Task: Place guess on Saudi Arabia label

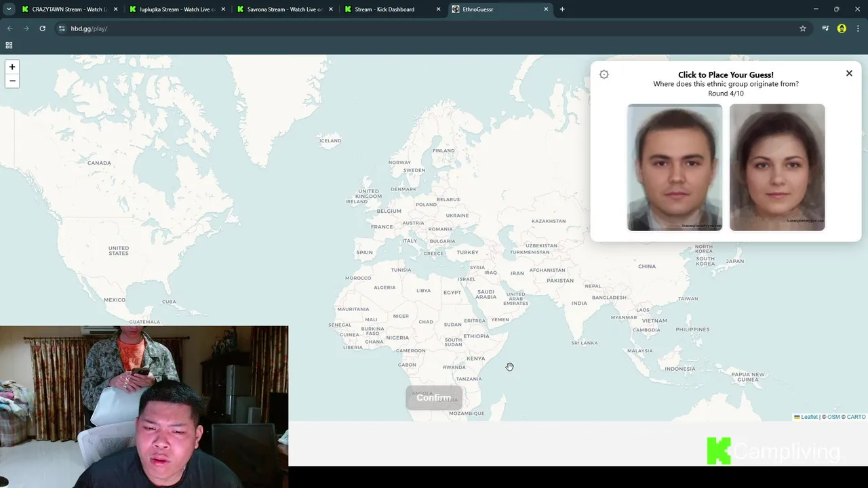Action: (486, 294)
